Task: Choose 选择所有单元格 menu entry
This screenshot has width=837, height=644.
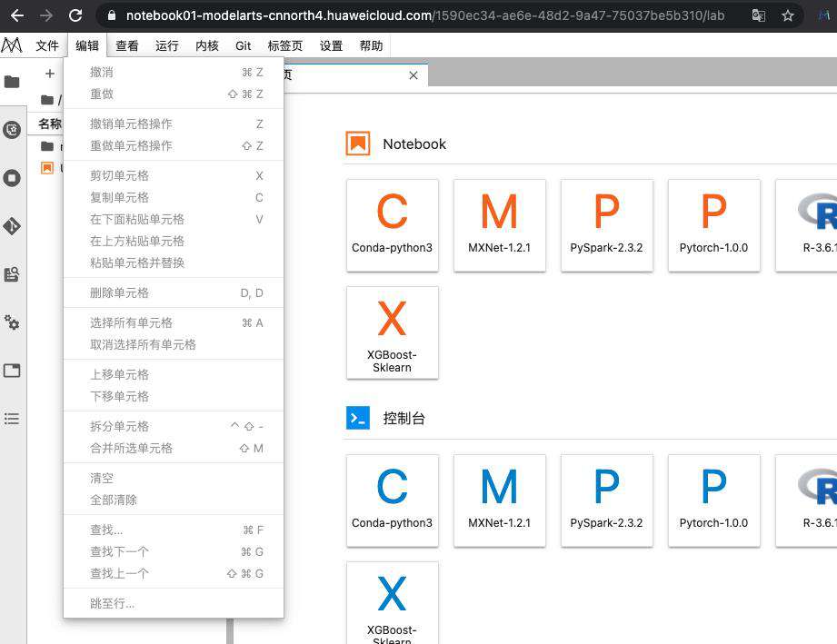Action: [174, 322]
